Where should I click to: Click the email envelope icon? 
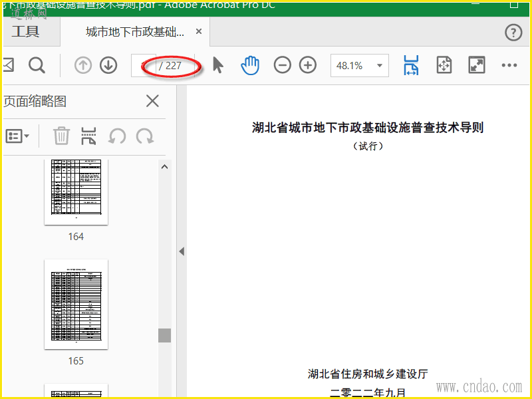(9, 65)
